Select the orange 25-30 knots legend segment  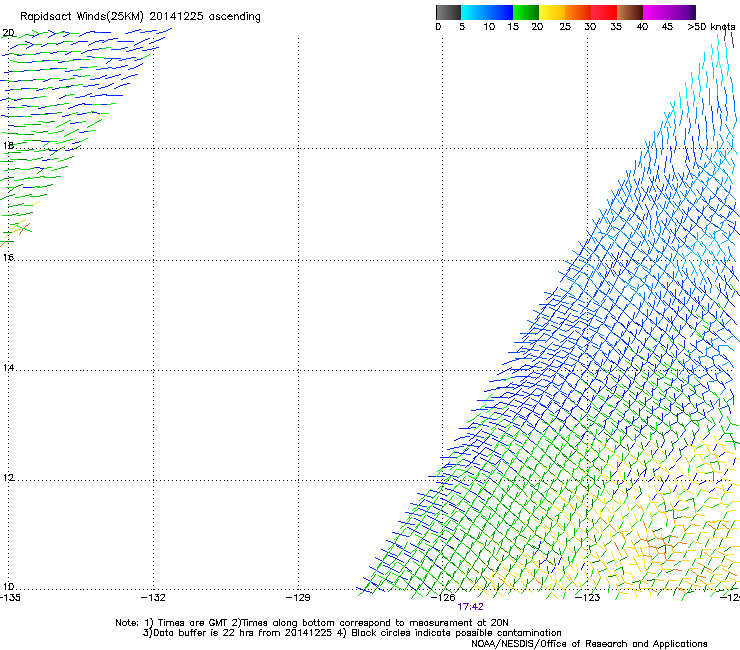[x=578, y=12]
